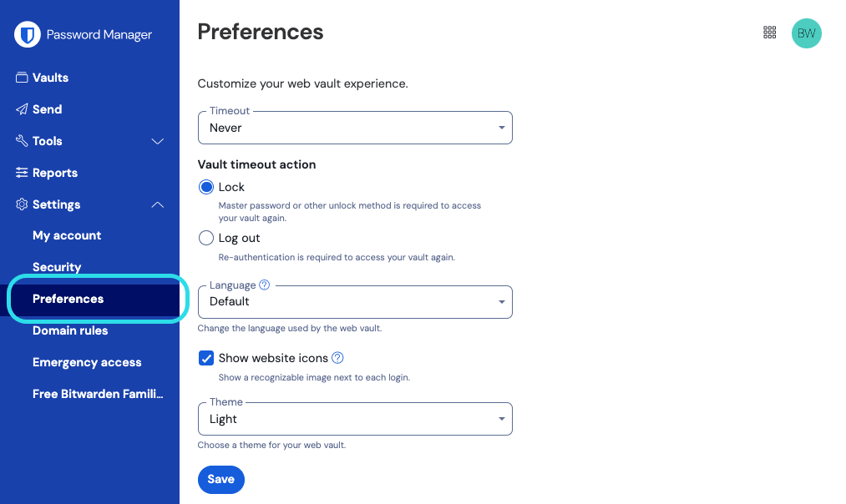The height and width of the screenshot is (504, 846).
Task: Open the BW account avatar menu
Action: pos(806,33)
